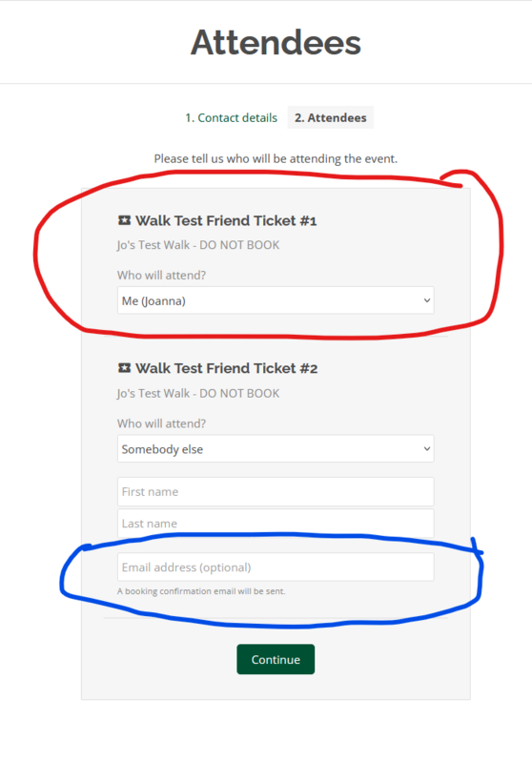Click the booking confirmation email note

201,591
